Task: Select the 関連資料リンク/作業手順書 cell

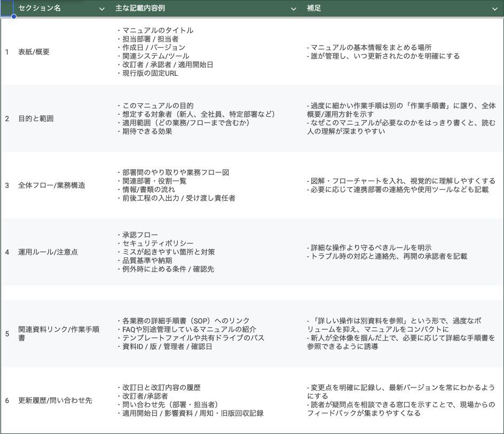Action: [62, 334]
